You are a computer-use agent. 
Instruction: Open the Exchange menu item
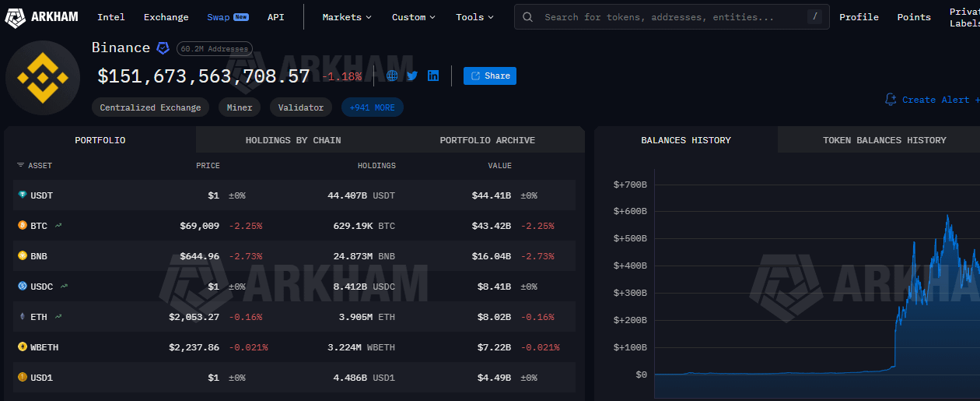pos(166,17)
